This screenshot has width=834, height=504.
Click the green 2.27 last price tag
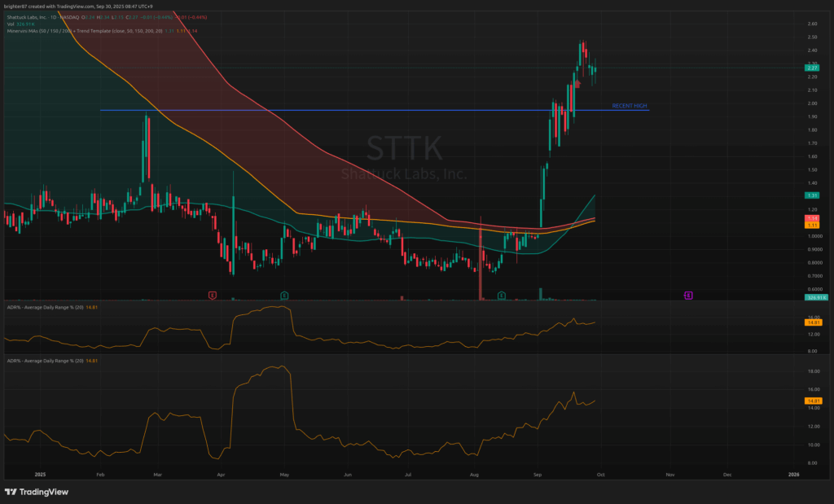point(812,68)
